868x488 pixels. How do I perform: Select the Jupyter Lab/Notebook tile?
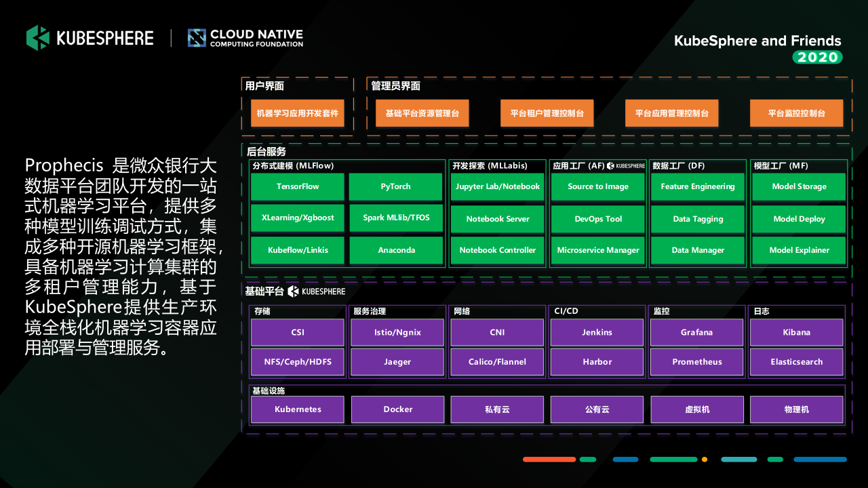498,186
